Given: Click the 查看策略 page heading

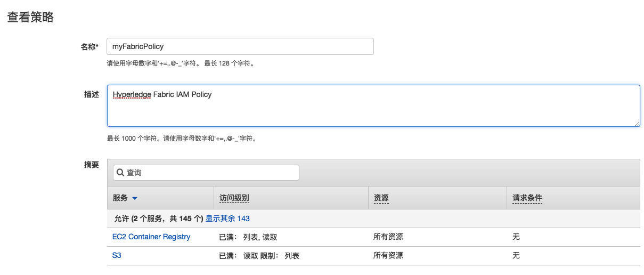Looking at the screenshot, I should [x=30, y=17].
